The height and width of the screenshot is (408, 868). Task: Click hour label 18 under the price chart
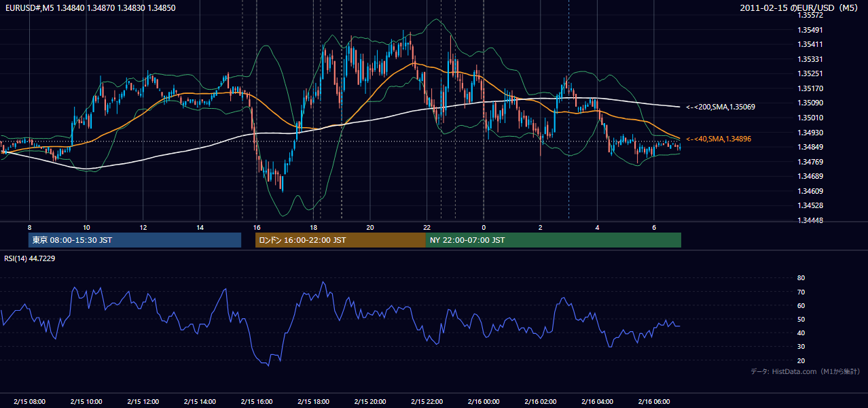(313, 227)
